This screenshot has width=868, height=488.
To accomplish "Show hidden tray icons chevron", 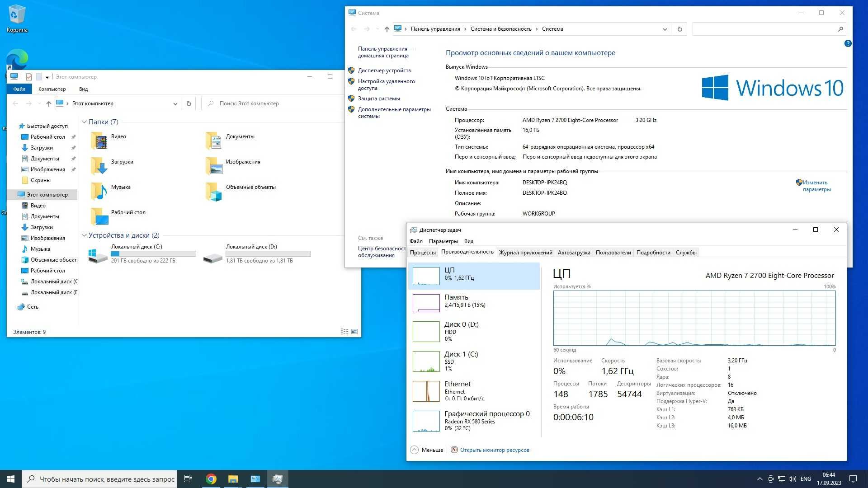I will tap(759, 479).
